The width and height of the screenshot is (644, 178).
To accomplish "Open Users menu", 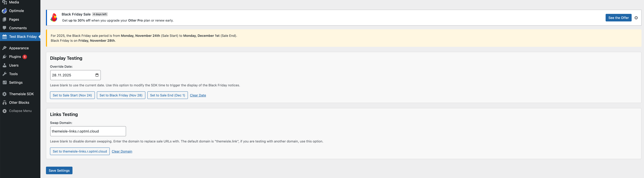I will 14,65.
